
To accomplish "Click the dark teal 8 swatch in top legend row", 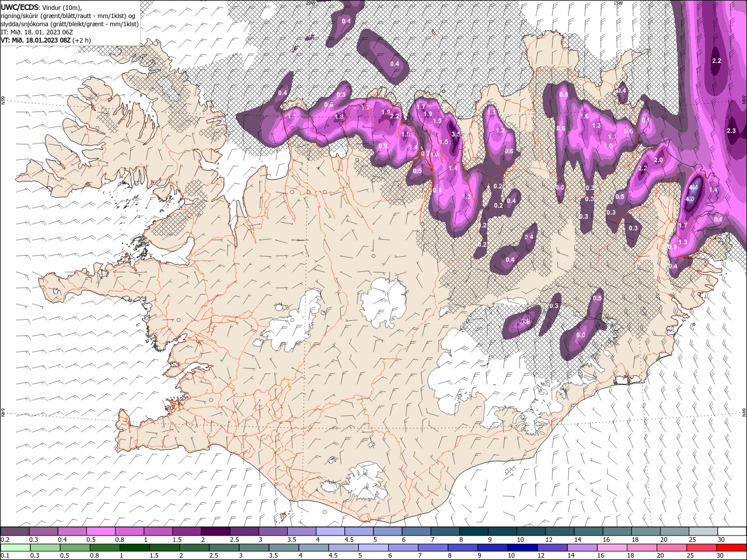I will [474, 531].
